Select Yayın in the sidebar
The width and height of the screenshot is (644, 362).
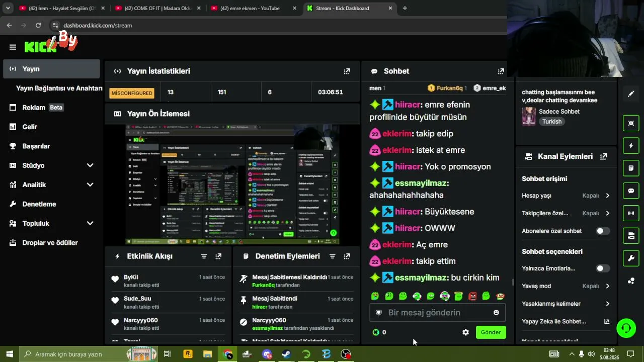coord(51,69)
